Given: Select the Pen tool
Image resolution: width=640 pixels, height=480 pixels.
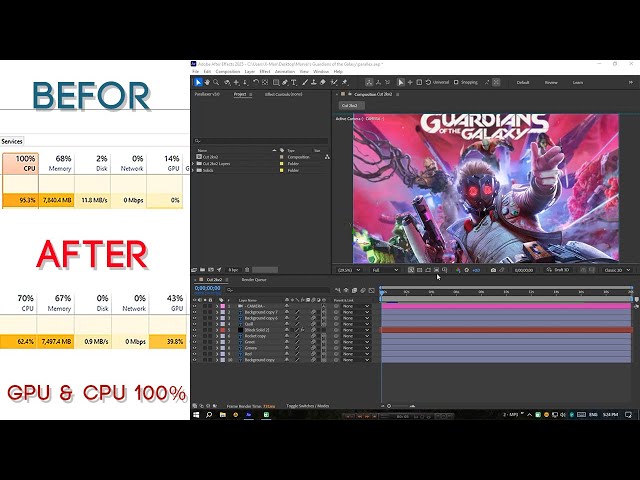Looking at the screenshot, I should click(284, 82).
